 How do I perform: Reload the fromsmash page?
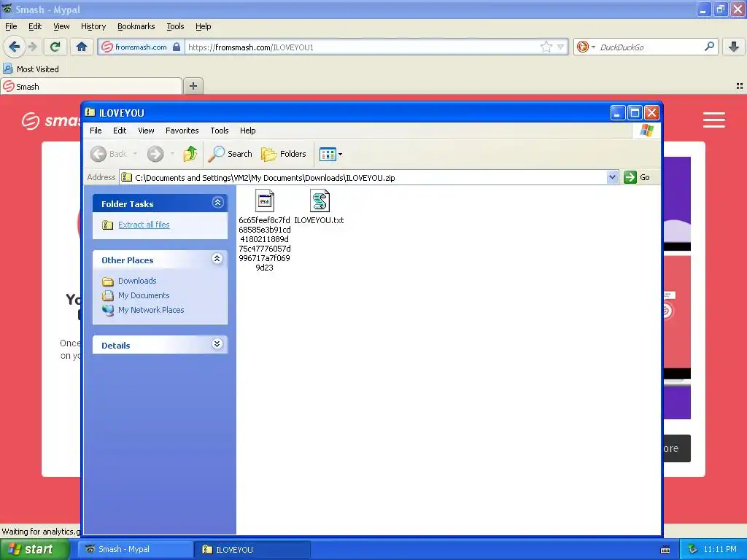pyautogui.click(x=55, y=47)
